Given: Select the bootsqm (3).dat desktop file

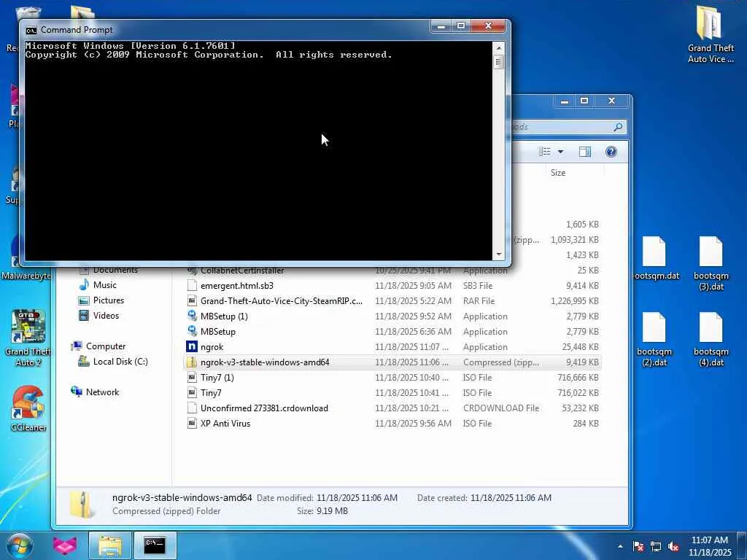Looking at the screenshot, I should click(x=711, y=264).
